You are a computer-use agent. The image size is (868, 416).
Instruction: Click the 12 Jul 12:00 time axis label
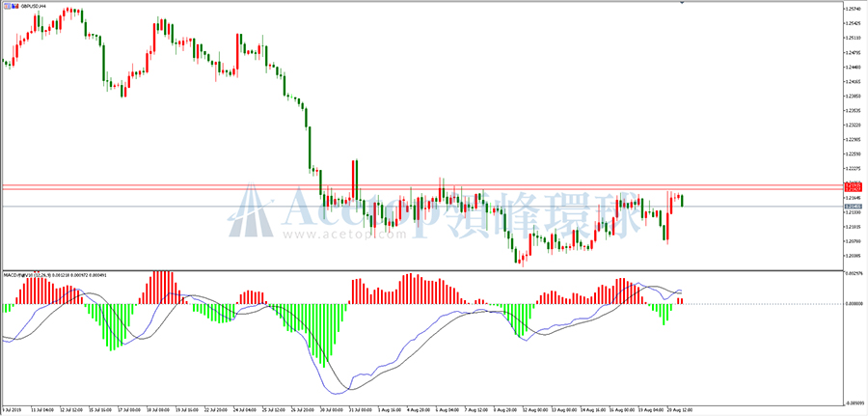(71, 410)
